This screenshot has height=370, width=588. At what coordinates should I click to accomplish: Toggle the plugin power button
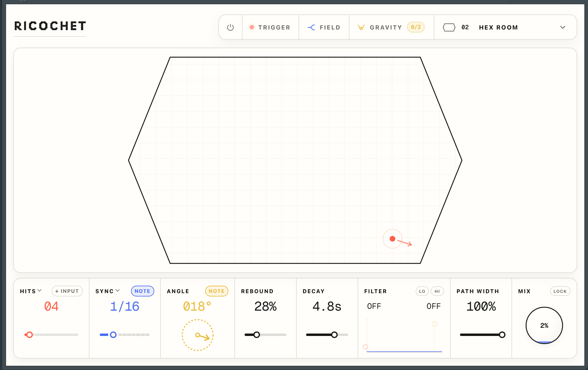tap(230, 27)
